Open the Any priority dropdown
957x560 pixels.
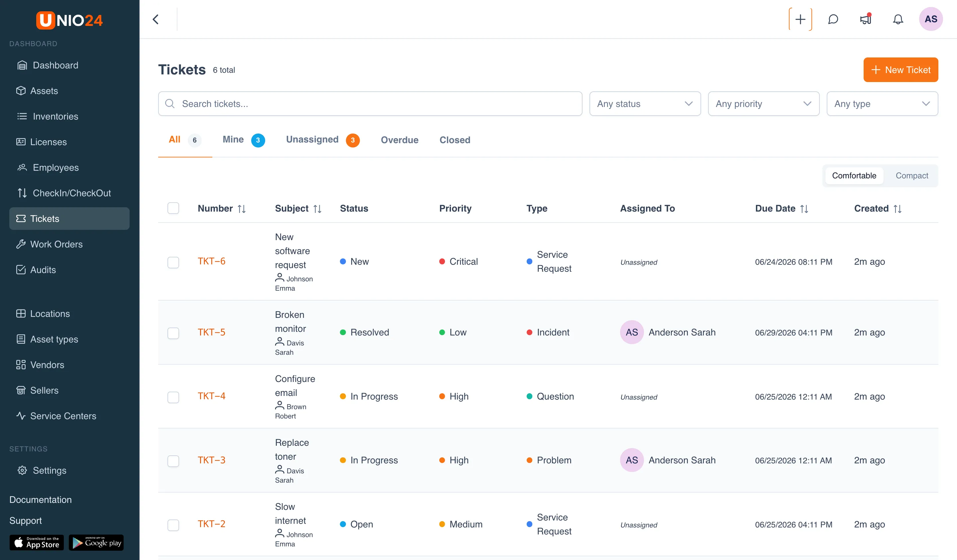[763, 104]
